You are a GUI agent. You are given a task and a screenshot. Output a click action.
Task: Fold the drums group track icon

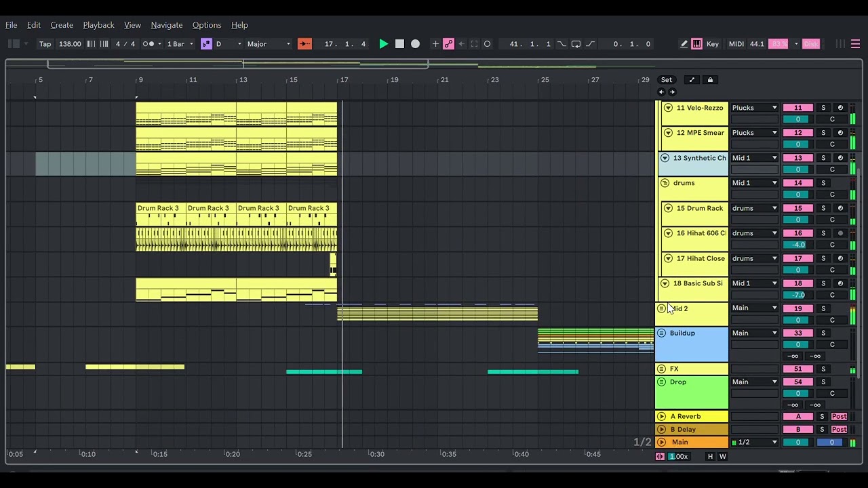pyautogui.click(x=665, y=183)
